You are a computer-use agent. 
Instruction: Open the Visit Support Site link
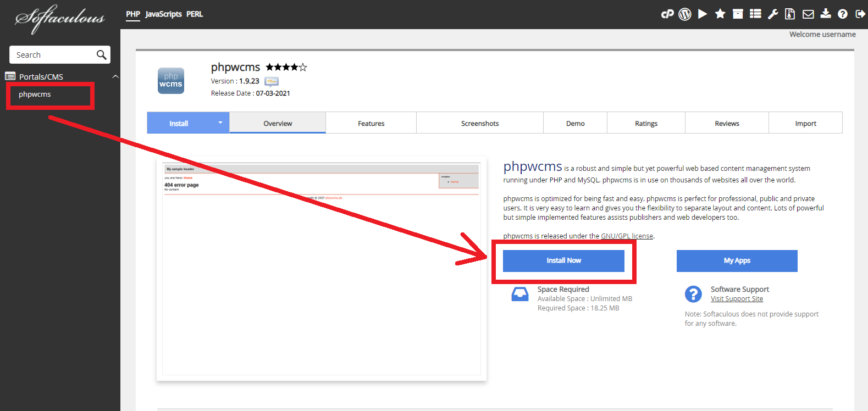[x=737, y=299]
